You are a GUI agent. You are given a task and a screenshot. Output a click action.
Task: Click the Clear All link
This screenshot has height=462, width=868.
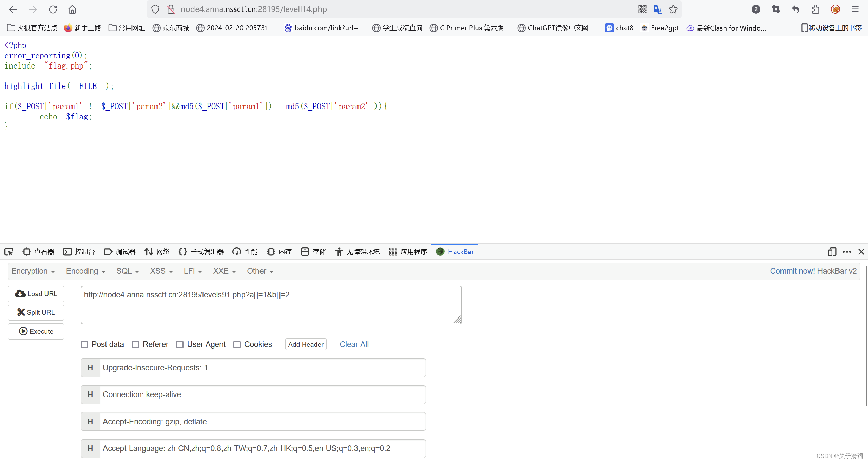point(354,344)
